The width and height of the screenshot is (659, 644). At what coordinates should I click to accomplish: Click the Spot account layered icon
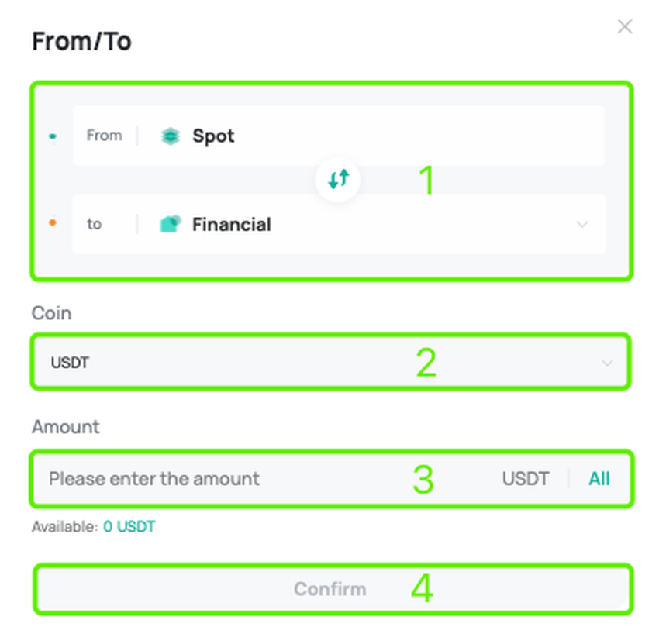[170, 136]
